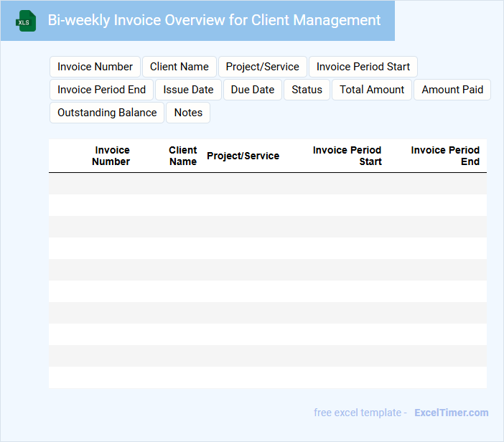Screen dimensions: 504x442
Task: Select the Issue Date tag
Action: [x=188, y=90]
